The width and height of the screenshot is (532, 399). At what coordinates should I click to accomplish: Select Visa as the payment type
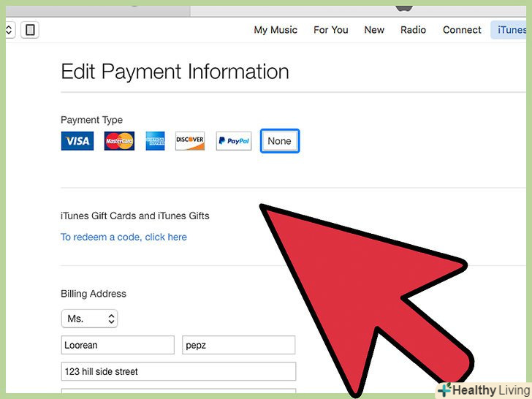point(77,141)
